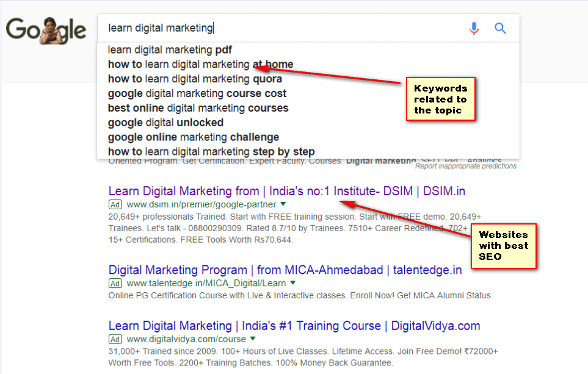Click the www.dsim.in/premier/google-partner URL
The image size is (588, 374).
201,204
